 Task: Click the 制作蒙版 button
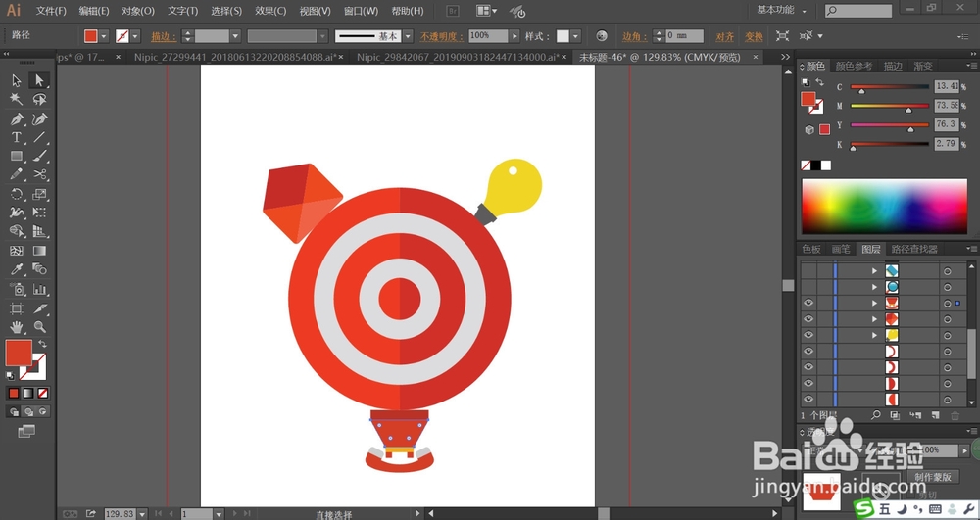(933, 476)
